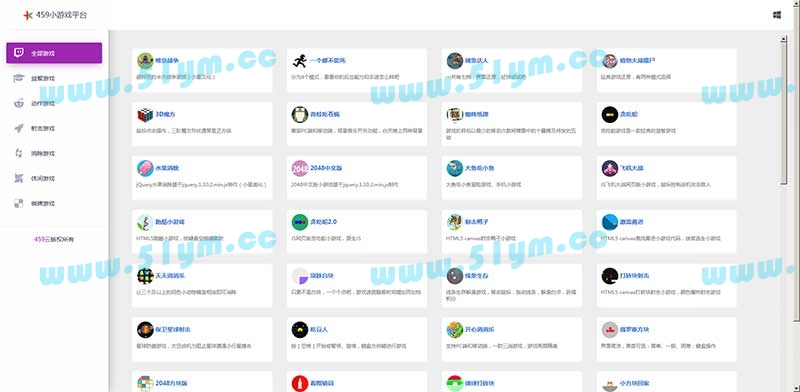Viewport: 800px width, 392px height.
Task: Click the 开心消消乐 game icon
Action: coord(455,330)
